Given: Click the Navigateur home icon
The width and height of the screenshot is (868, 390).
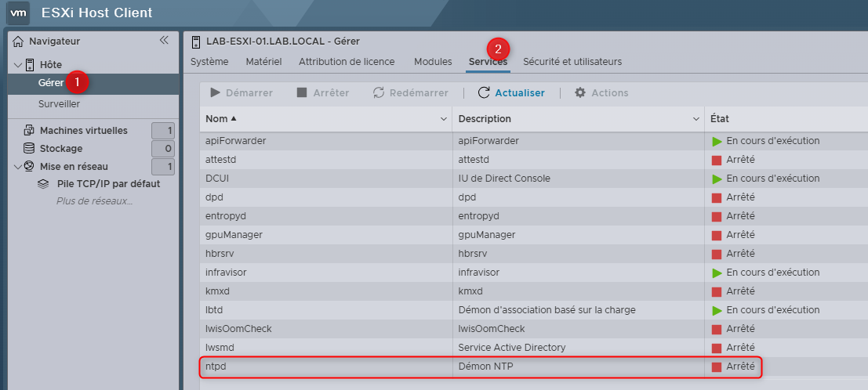Looking at the screenshot, I should tap(18, 41).
